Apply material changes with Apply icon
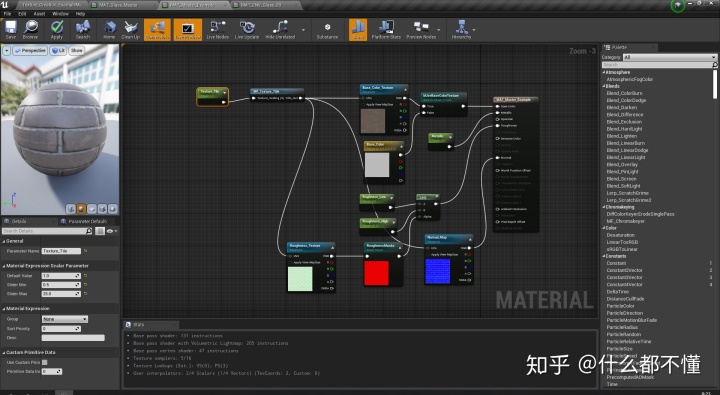This screenshot has height=395, width=720. tap(56, 29)
